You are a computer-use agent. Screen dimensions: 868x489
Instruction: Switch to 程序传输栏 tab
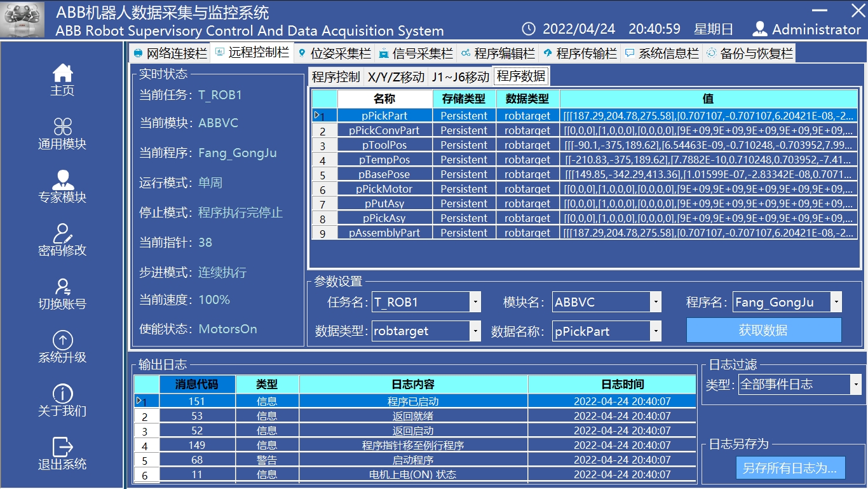580,53
